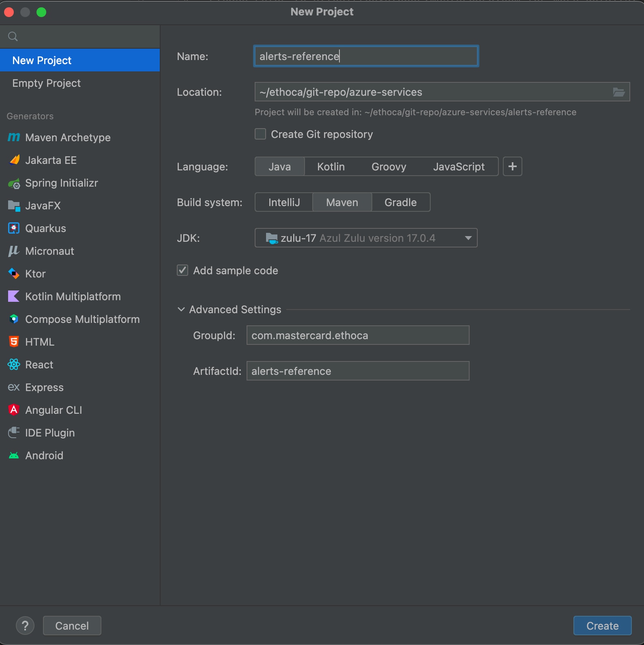Image resolution: width=644 pixels, height=645 pixels.
Task: Set language to Kotlin
Action: (x=331, y=167)
